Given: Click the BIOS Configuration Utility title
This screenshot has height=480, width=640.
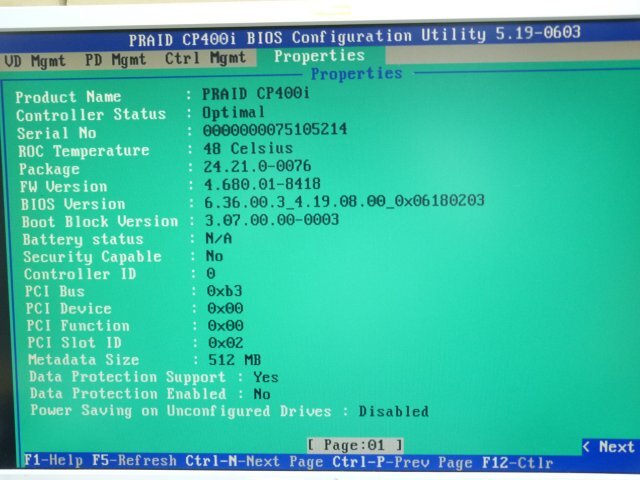Looking at the screenshot, I should [x=355, y=36].
